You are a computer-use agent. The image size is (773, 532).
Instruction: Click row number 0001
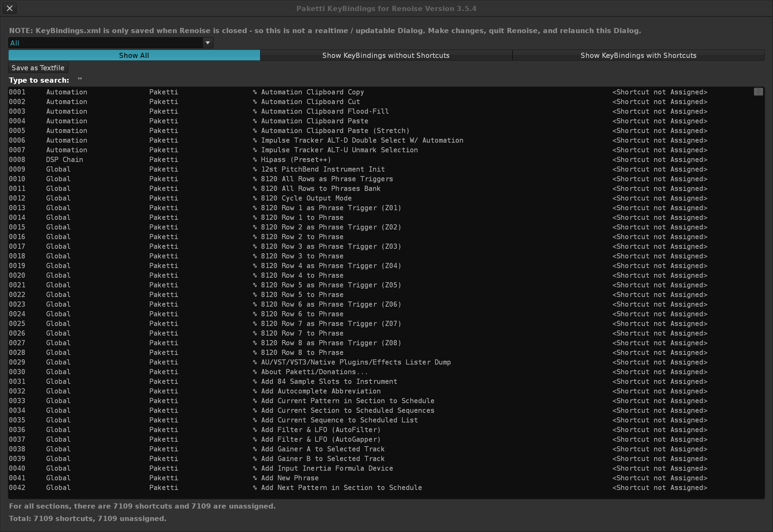[x=17, y=92]
